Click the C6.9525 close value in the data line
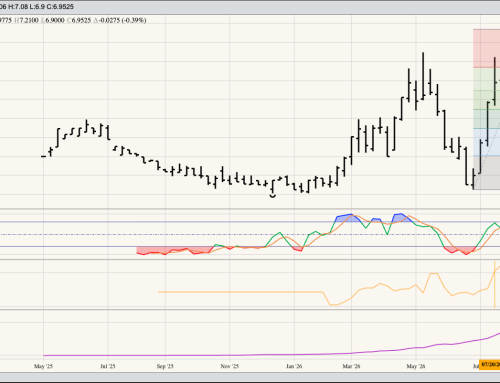Viewport: 500px width, 383px height. (x=79, y=20)
